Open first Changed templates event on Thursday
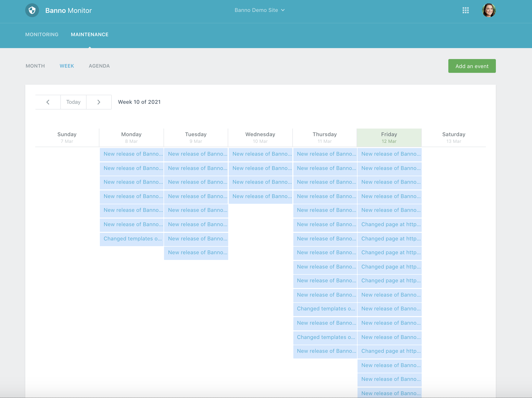 325,309
